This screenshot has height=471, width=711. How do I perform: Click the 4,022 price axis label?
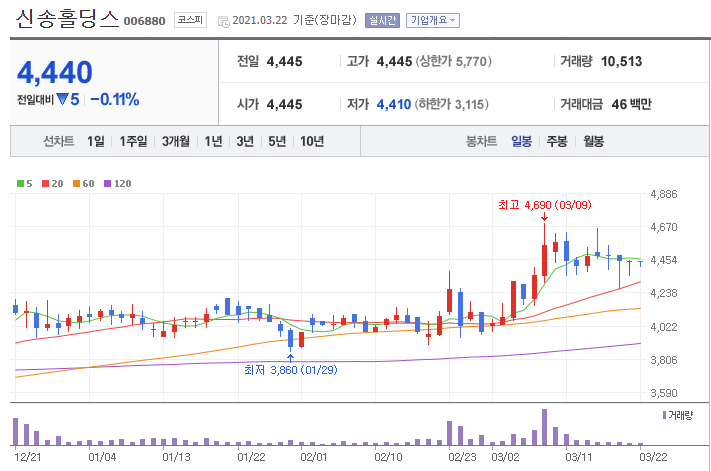(664, 327)
